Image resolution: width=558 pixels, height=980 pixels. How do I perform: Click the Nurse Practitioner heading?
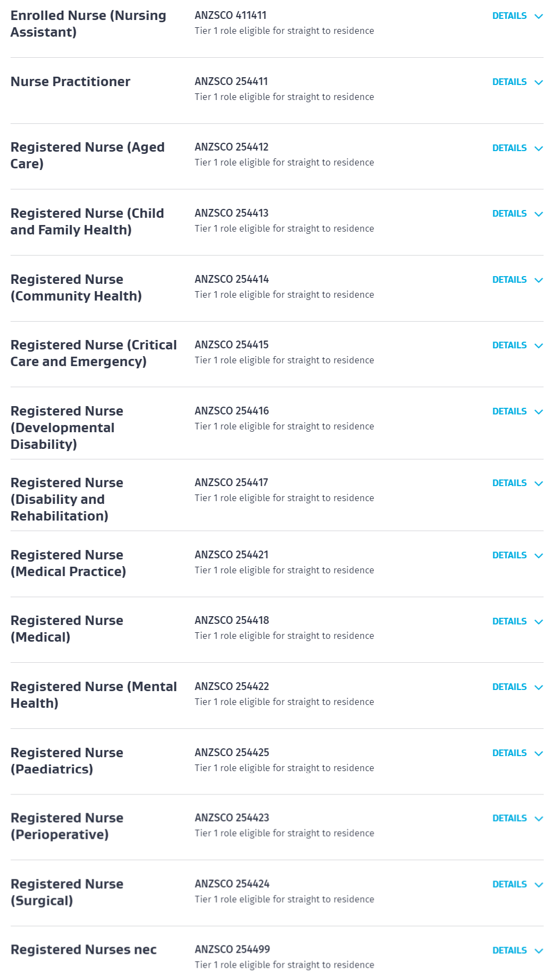click(71, 82)
